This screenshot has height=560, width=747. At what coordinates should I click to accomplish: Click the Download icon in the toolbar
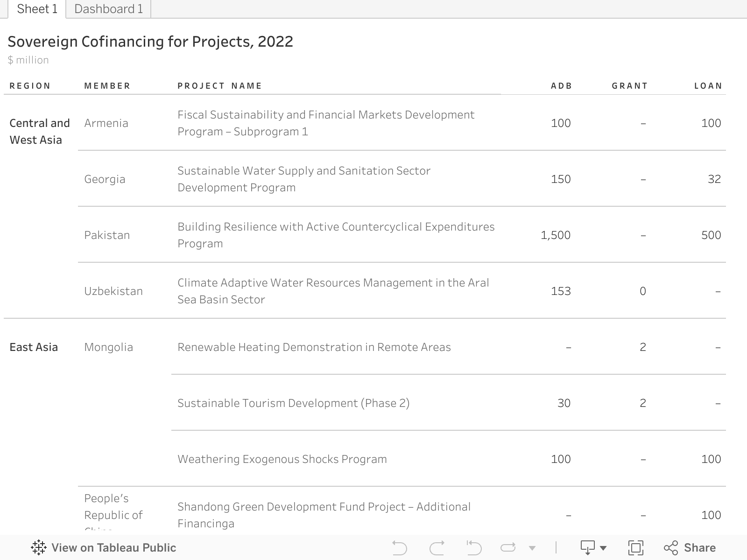587,547
